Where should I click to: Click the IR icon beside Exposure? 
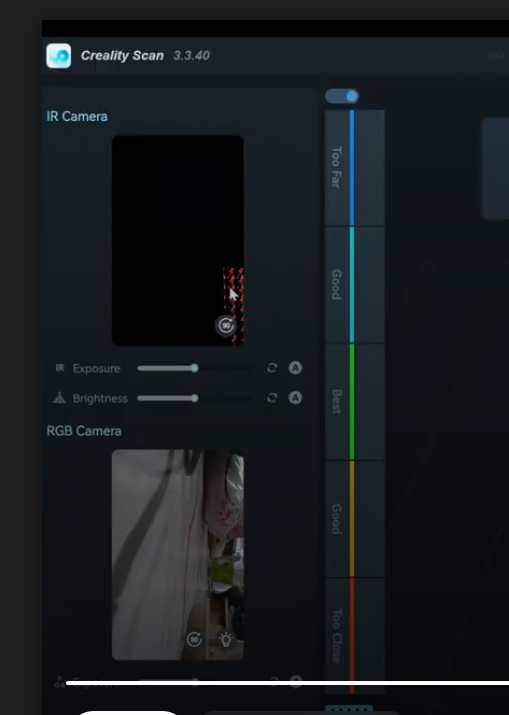coord(60,368)
